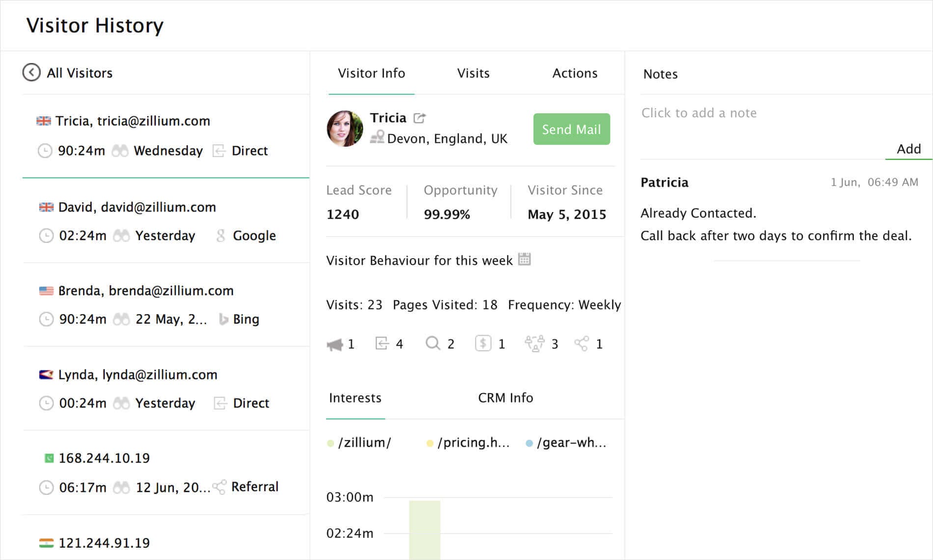
Task: Click the note field to add a note
Action: pos(699,112)
